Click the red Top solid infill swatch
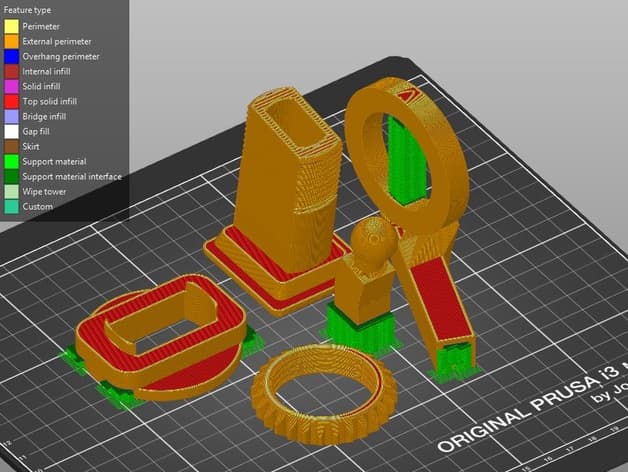The height and width of the screenshot is (472, 628). pyautogui.click(x=11, y=102)
